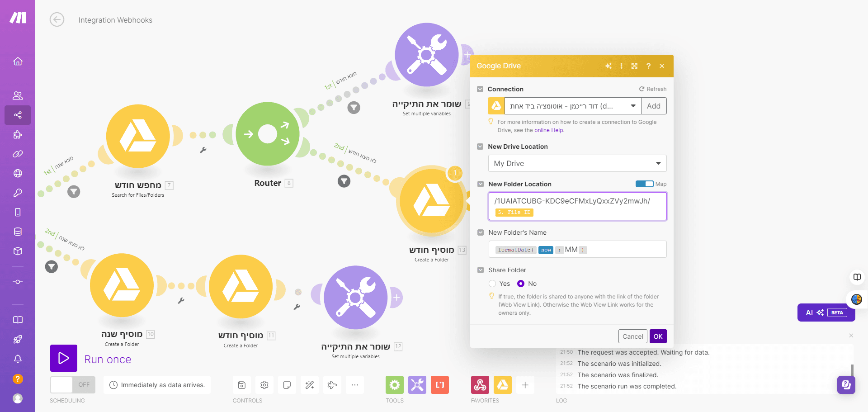This screenshot has height=412, width=868.
Task: Open the orange Text parser tool icon
Action: 440,385
